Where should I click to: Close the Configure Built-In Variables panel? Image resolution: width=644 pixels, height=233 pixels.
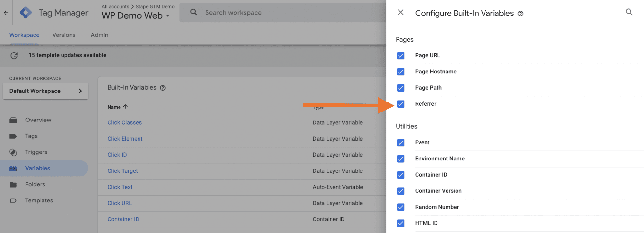pyautogui.click(x=400, y=12)
